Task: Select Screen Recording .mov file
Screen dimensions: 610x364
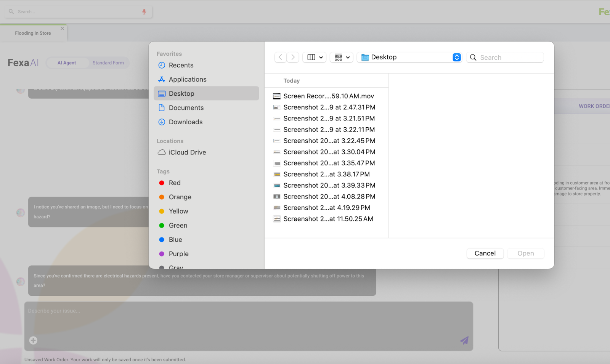Action: pyautogui.click(x=328, y=96)
